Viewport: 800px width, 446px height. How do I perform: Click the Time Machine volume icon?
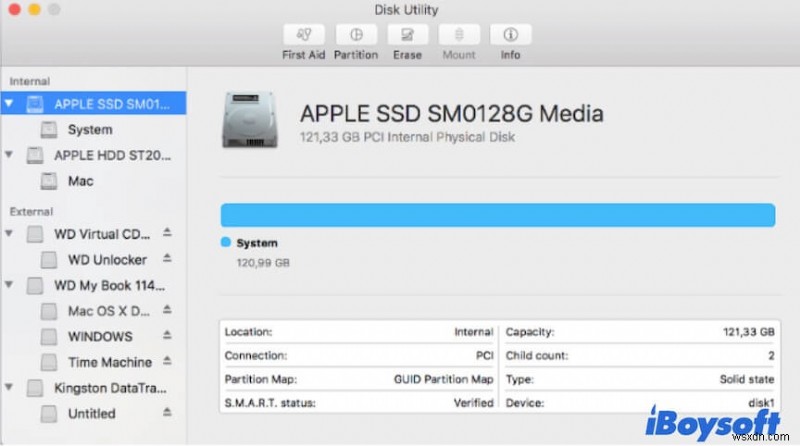click(49, 362)
